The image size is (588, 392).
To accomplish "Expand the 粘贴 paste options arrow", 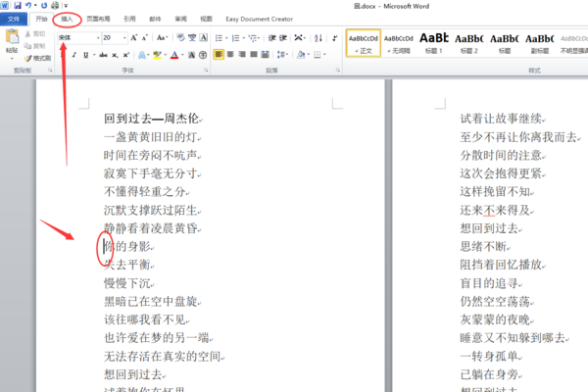I will tap(12, 59).
